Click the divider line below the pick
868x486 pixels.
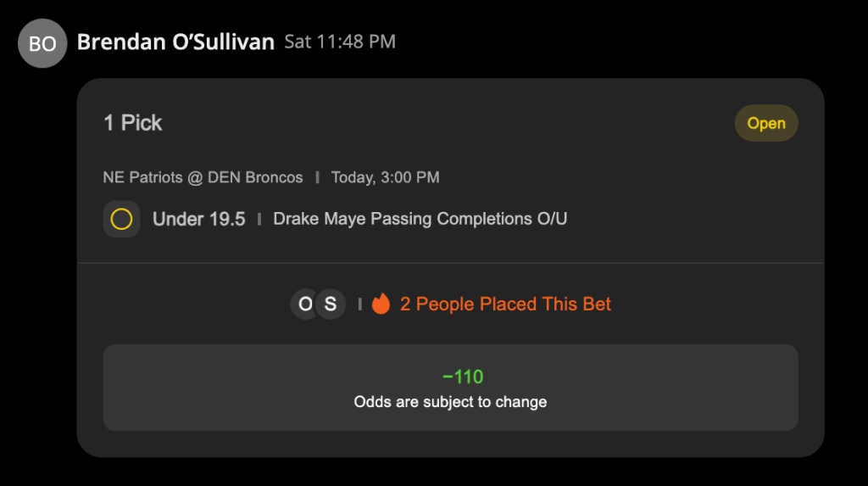point(451,263)
